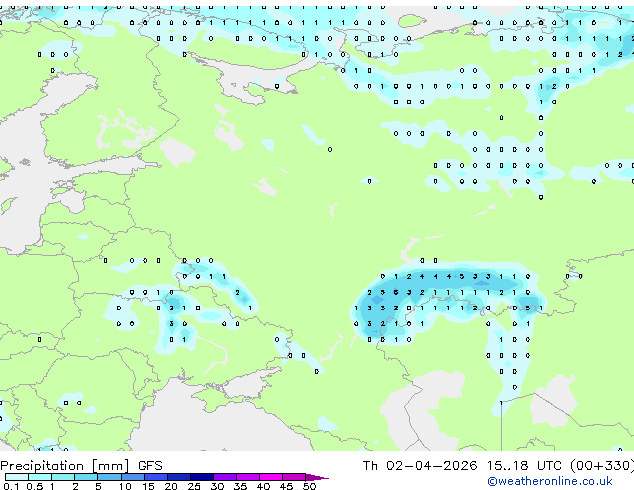Select the 5–10 mm legend color swatch
This screenshot has height=490, width=634.
point(109,477)
